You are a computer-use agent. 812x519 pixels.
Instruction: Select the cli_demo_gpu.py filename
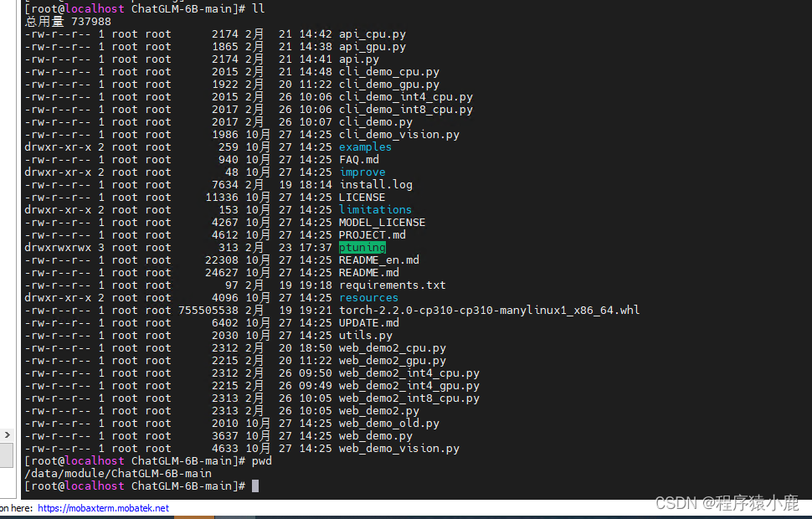(389, 85)
